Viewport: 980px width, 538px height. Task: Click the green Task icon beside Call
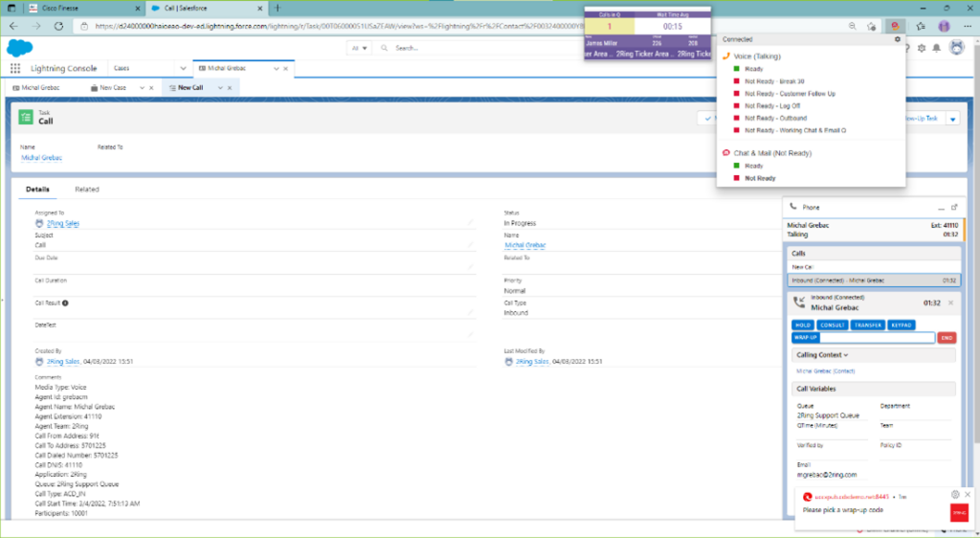click(26, 118)
